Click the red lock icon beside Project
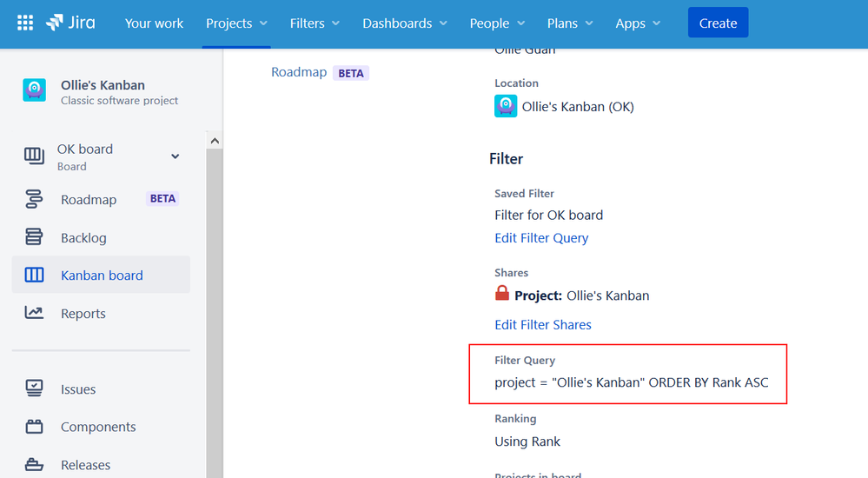868x478 pixels. [x=502, y=293]
